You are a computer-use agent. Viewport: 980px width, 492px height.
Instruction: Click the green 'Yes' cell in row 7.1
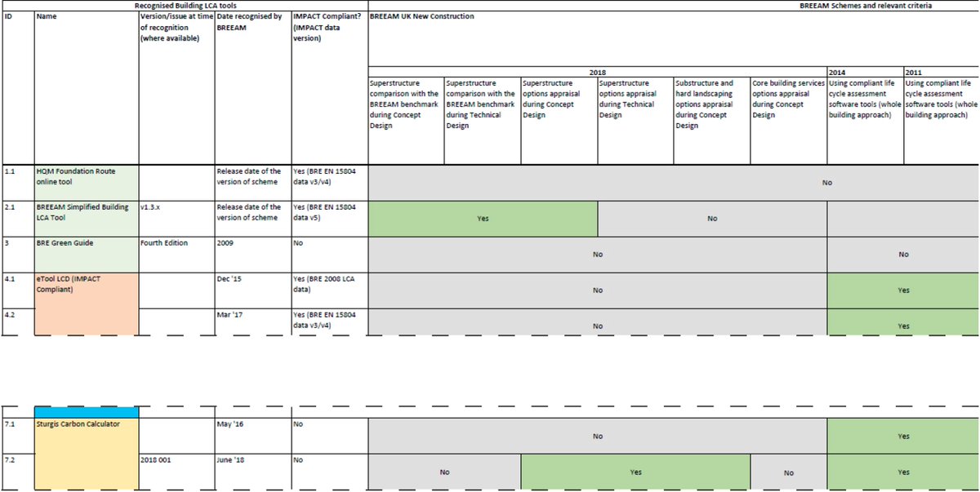click(903, 436)
